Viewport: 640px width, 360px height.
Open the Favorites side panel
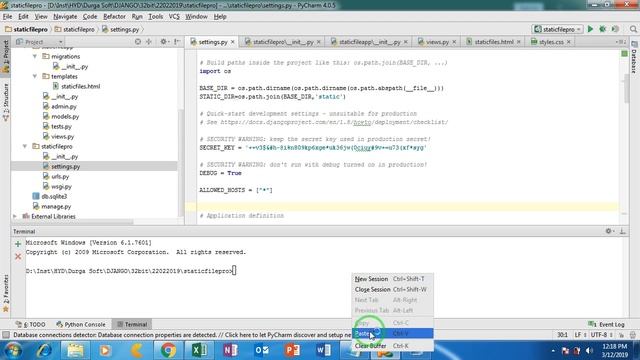[x=6, y=293]
